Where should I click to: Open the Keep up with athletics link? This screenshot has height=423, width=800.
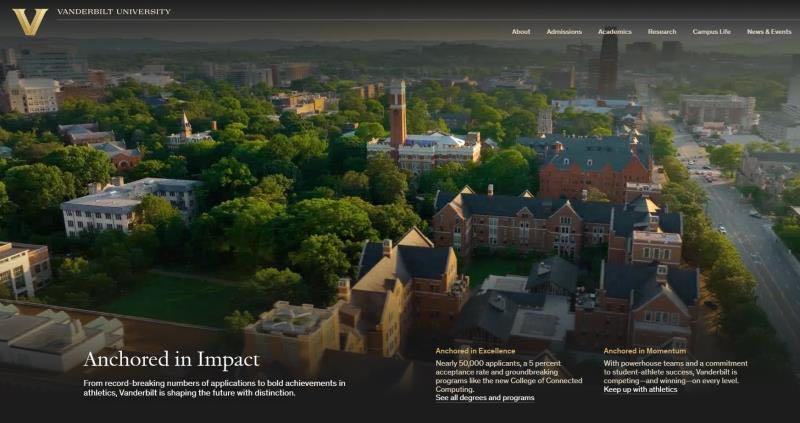[x=640, y=389]
